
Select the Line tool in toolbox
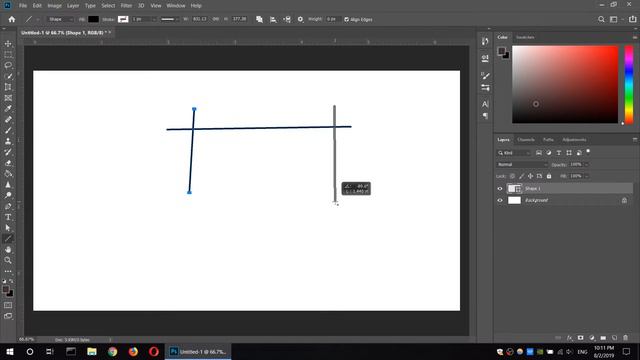tap(8, 239)
